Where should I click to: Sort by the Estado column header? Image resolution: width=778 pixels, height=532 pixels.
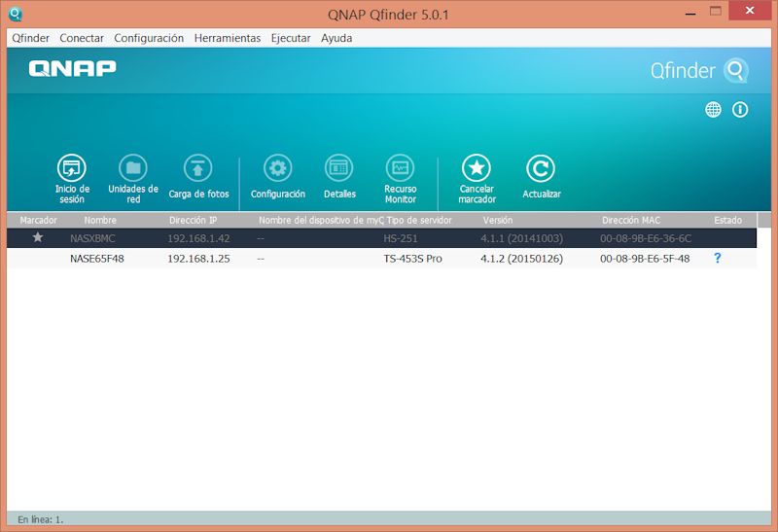[x=727, y=220]
